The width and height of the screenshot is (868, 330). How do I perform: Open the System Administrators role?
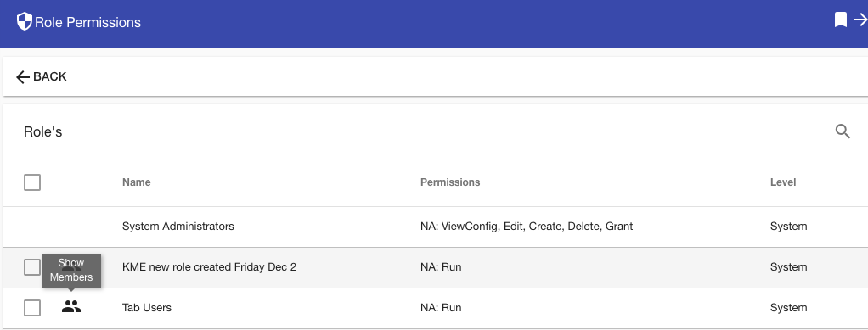(178, 227)
